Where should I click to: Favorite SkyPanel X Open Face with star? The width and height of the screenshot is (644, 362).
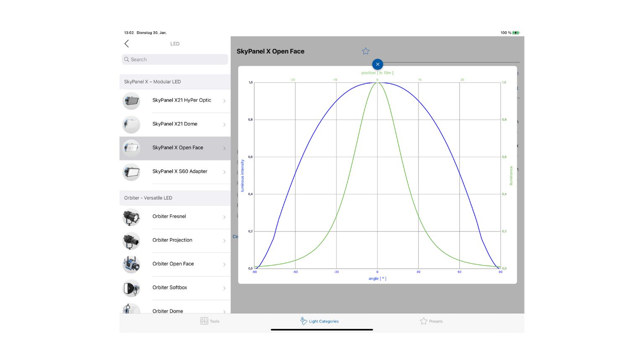(366, 51)
